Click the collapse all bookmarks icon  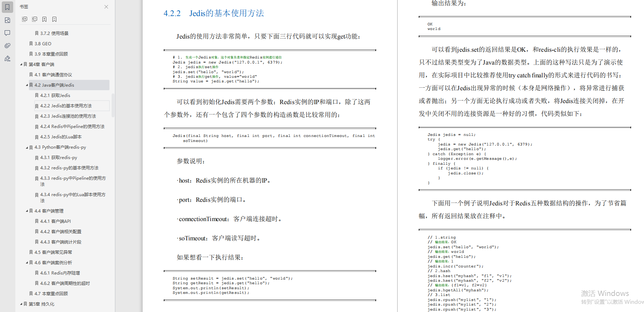pos(35,19)
